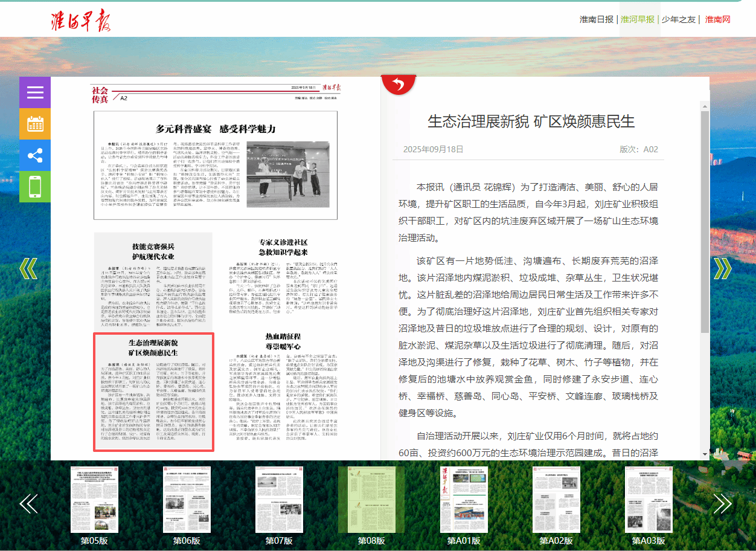Viewport: 756px width, 551px height.
Task: Select the 淮河早报 tab
Action: (x=638, y=19)
